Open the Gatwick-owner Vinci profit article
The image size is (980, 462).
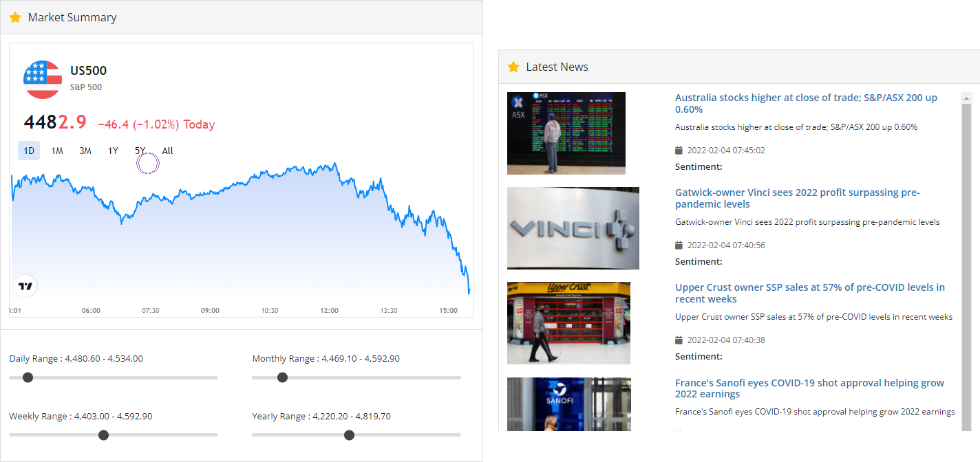[x=796, y=198]
